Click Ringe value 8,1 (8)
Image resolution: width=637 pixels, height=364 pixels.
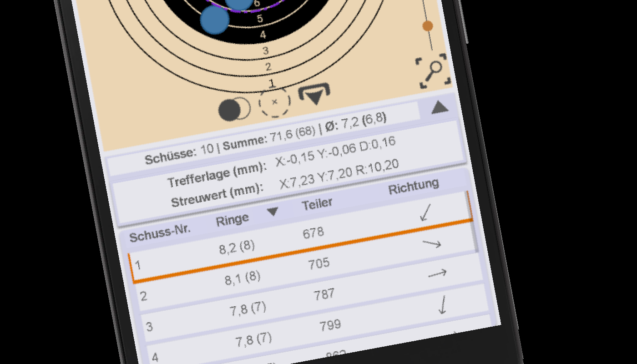coord(243,278)
